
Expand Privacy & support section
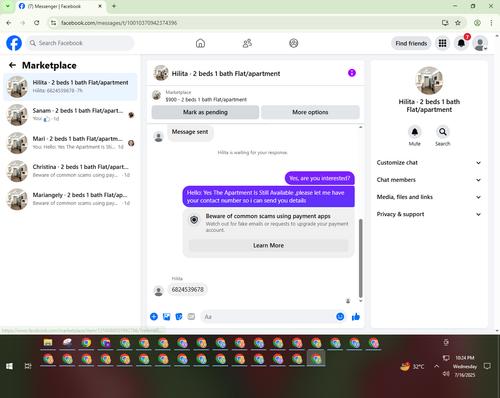coord(429,214)
